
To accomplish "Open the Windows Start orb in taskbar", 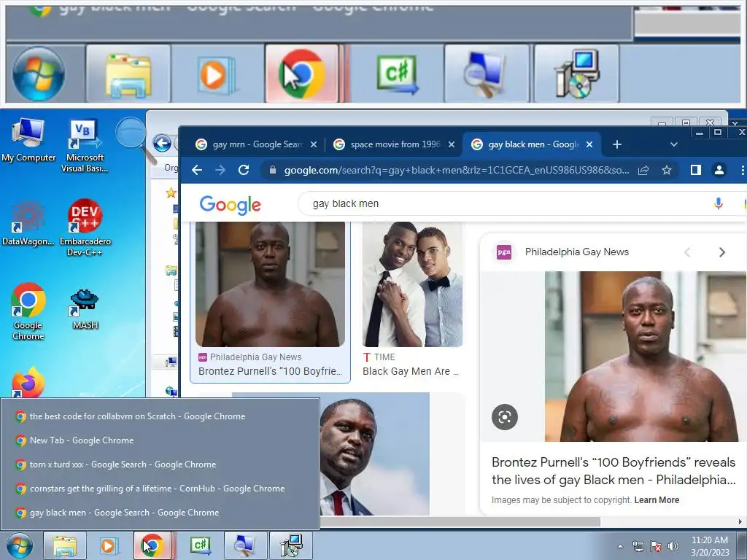I will point(20,545).
